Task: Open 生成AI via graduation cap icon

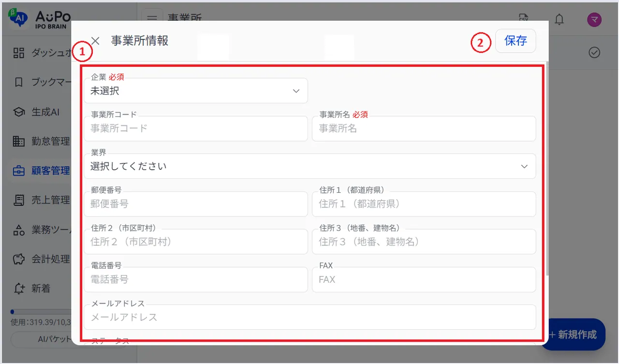Action: 18,112
